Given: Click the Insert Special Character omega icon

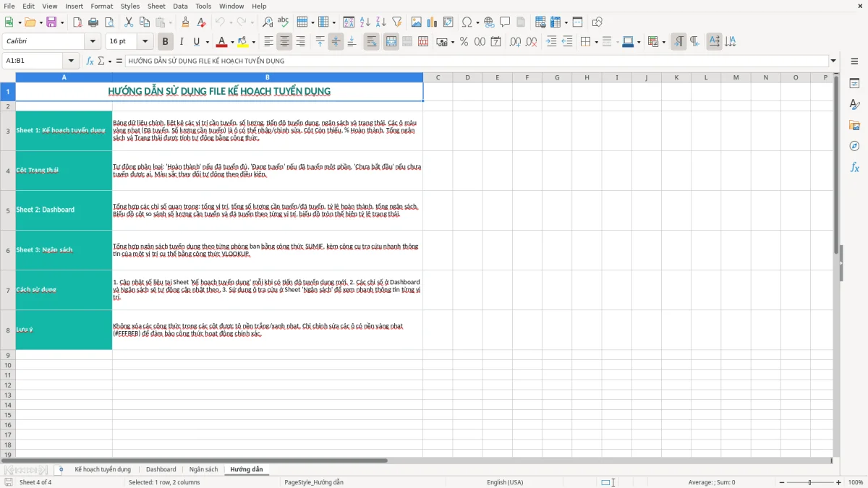Looking at the screenshot, I should [x=467, y=22].
